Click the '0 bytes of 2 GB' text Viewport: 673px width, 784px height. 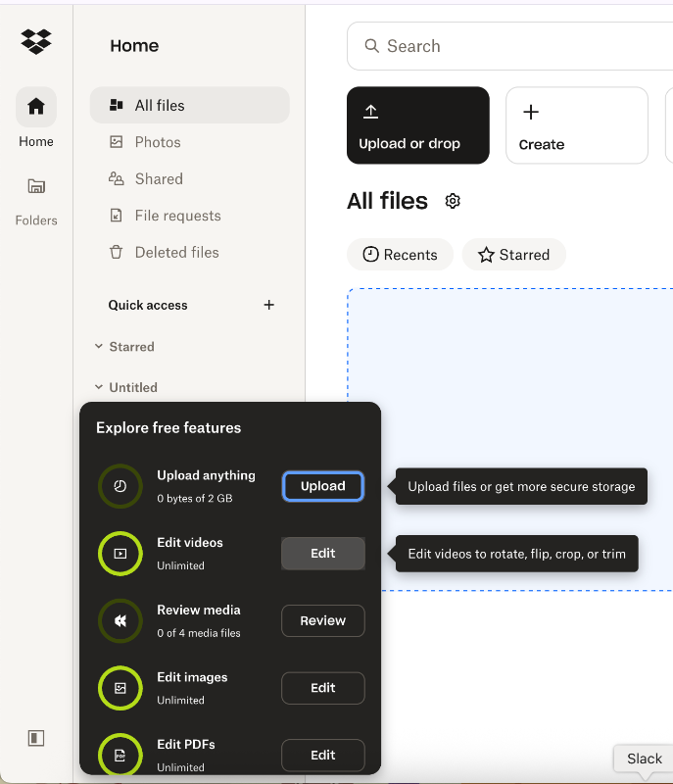pos(195,498)
